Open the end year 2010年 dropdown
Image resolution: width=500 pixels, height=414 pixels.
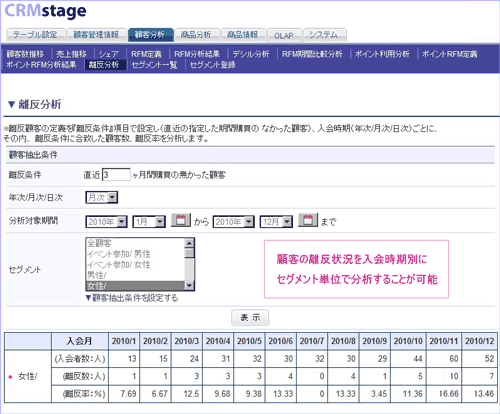click(x=234, y=222)
